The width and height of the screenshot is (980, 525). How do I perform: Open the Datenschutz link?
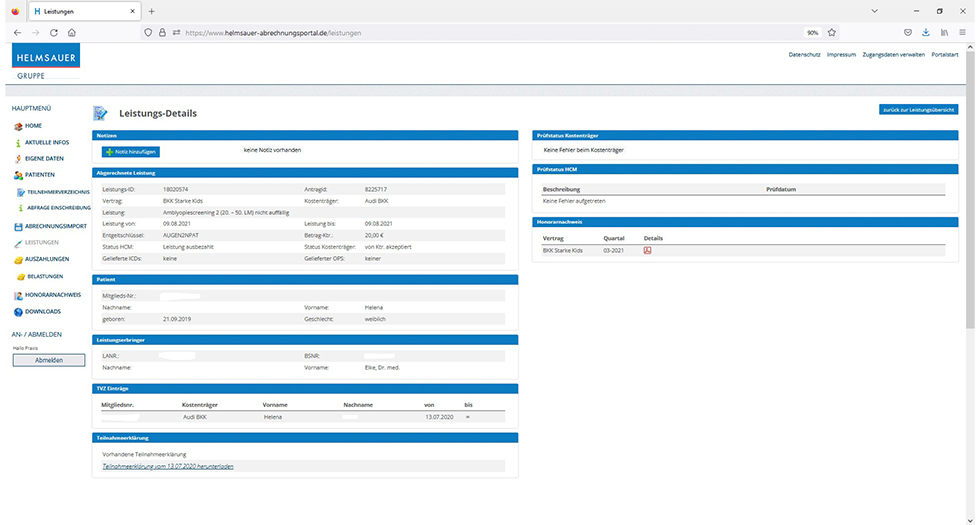pyautogui.click(x=804, y=54)
